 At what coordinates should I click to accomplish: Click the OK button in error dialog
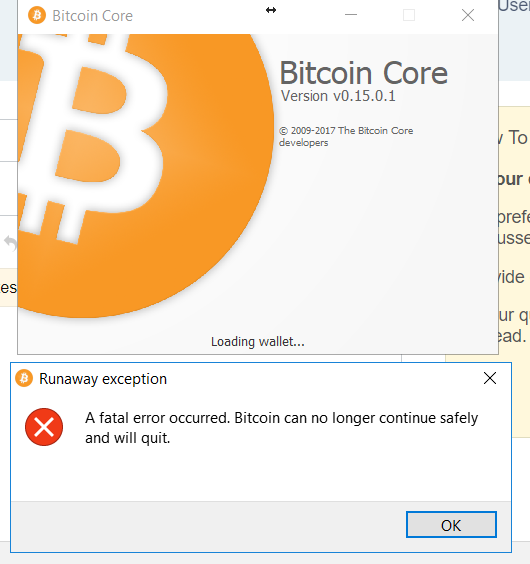(x=451, y=525)
